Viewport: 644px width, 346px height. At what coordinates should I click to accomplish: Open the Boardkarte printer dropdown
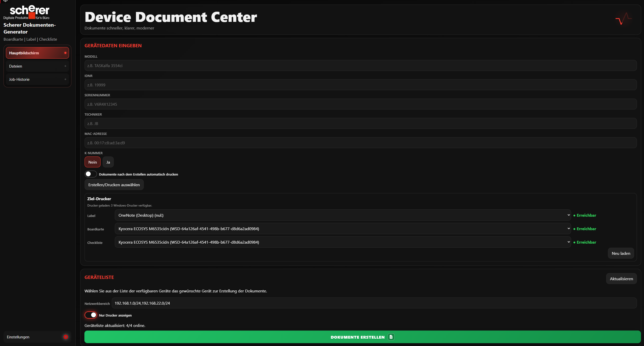pyautogui.click(x=343, y=229)
